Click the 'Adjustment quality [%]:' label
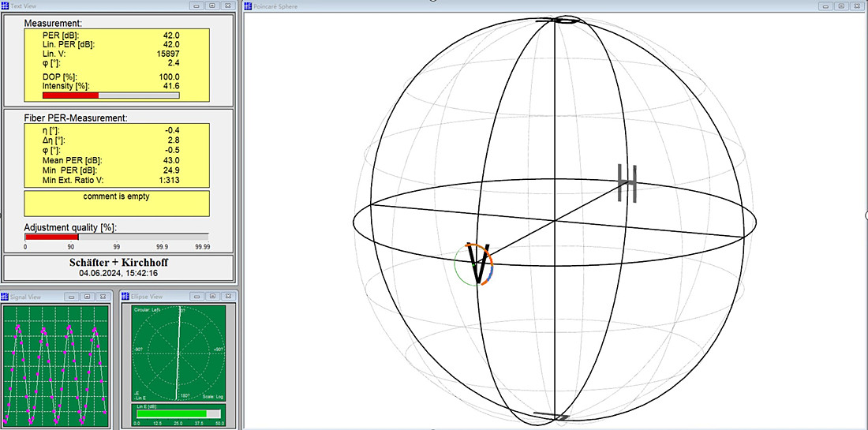 tap(70, 227)
